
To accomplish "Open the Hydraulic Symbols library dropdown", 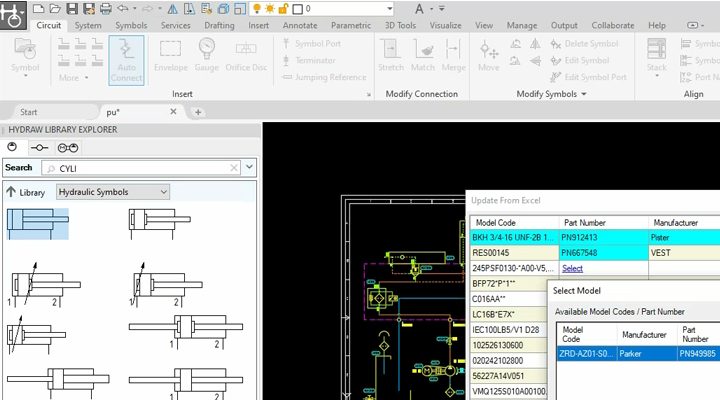I will (113, 192).
